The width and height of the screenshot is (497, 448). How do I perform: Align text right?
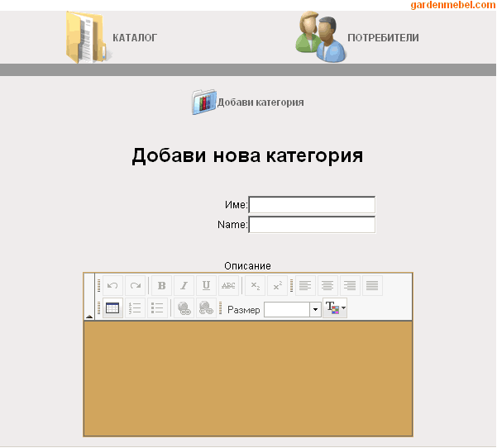350,285
